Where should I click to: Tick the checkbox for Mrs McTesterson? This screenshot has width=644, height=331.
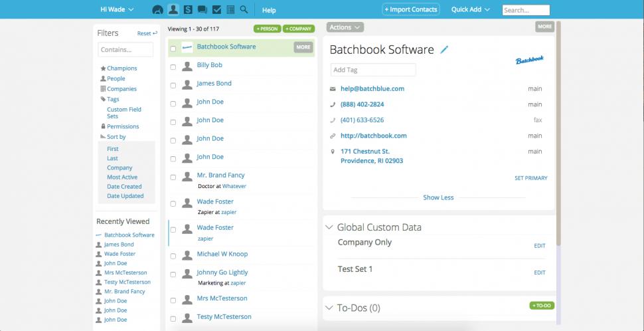173,300
